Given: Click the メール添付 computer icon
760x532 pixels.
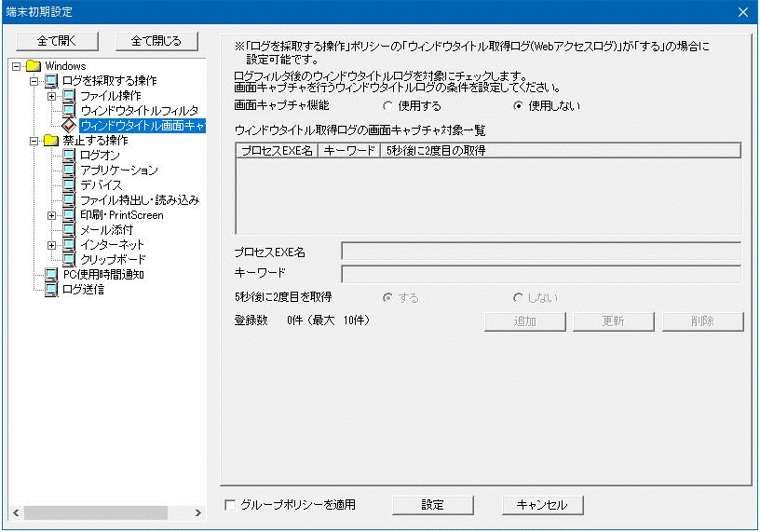Looking at the screenshot, I should (x=69, y=229).
